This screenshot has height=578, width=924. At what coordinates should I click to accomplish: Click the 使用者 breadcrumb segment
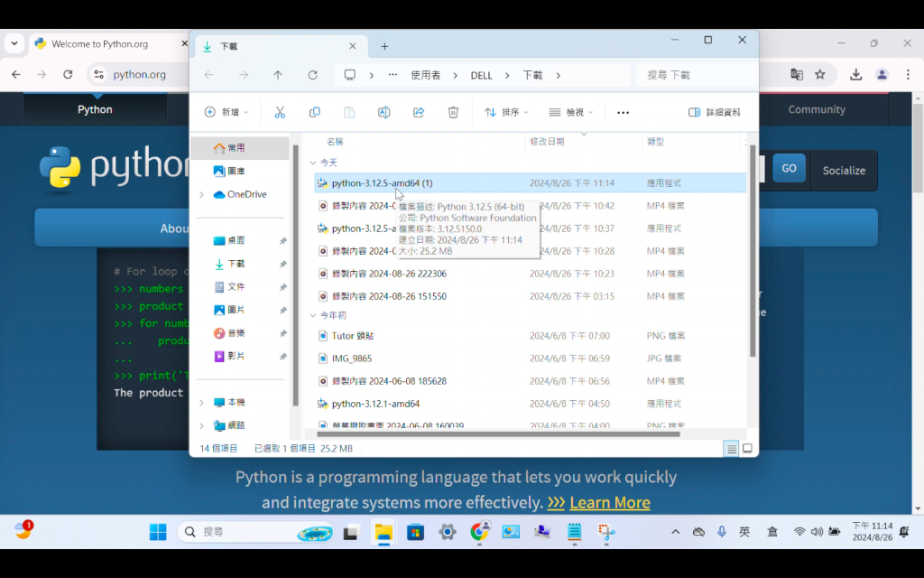426,75
